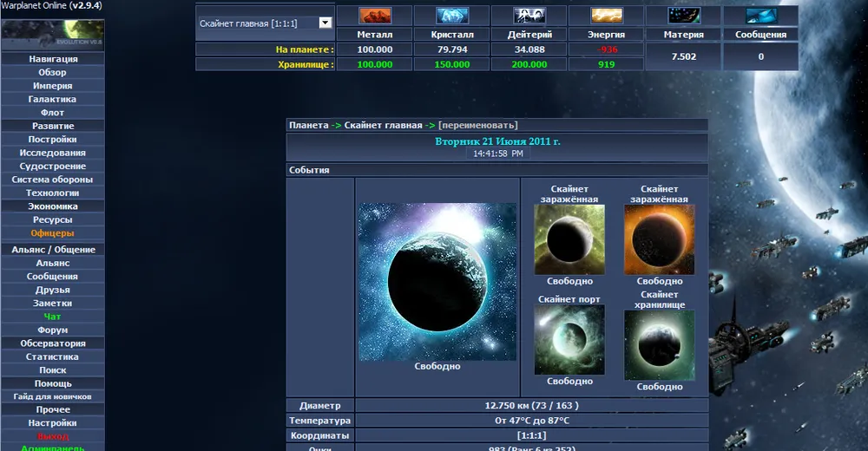Click the red Выход logout link
Image resolution: width=868 pixels, height=451 pixels.
tap(52, 436)
